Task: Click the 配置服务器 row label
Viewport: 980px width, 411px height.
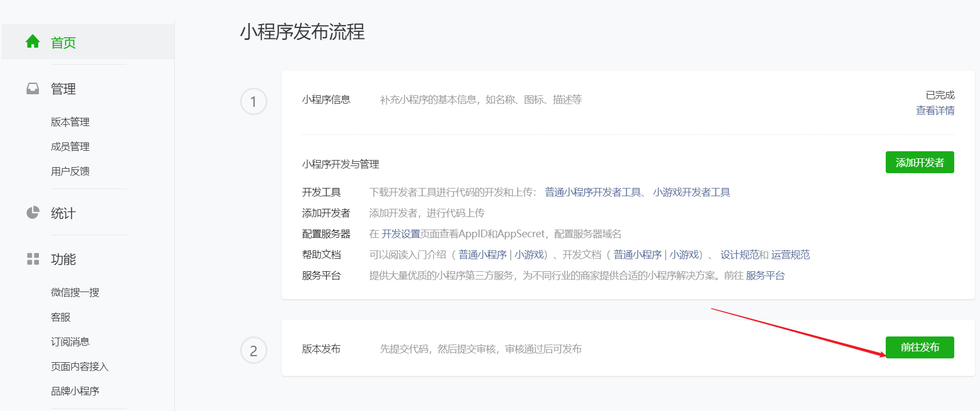Action: pos(326,233)
